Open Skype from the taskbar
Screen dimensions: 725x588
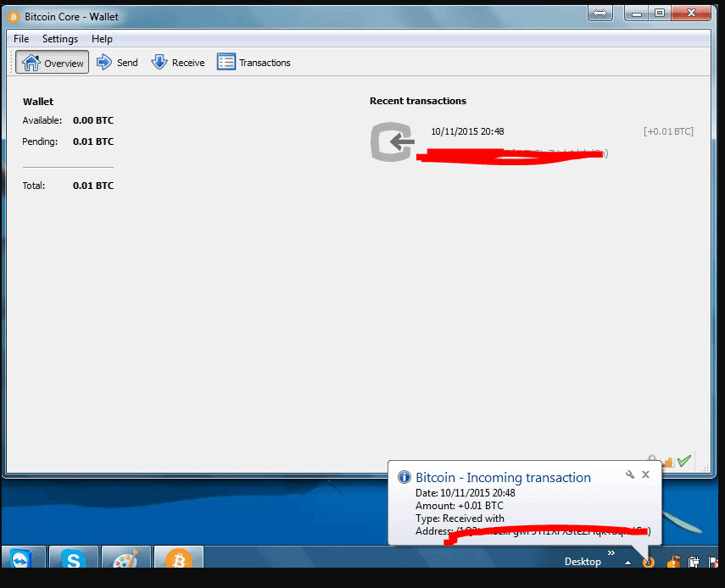pyautogui.click(x=74, y=557)
